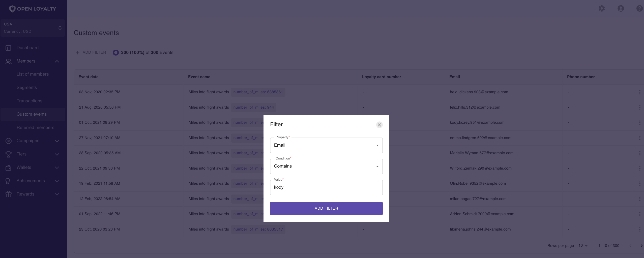Click the Value field containing kody

[x=326, y=187]
